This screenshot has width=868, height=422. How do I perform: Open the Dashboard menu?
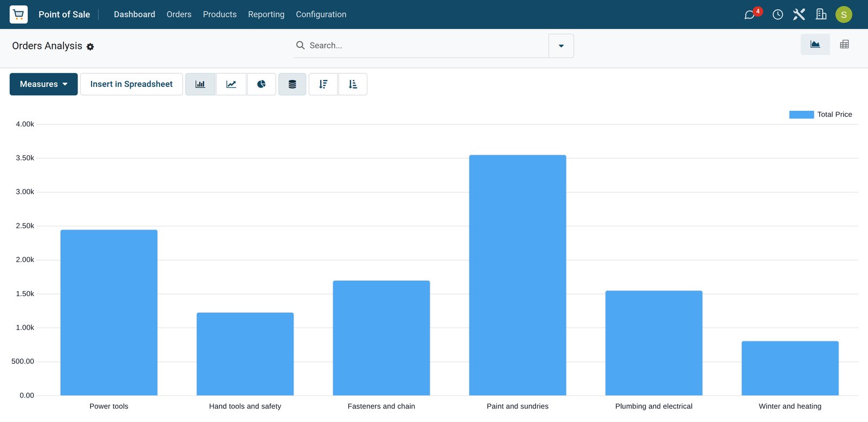click(x=135, y=14)
